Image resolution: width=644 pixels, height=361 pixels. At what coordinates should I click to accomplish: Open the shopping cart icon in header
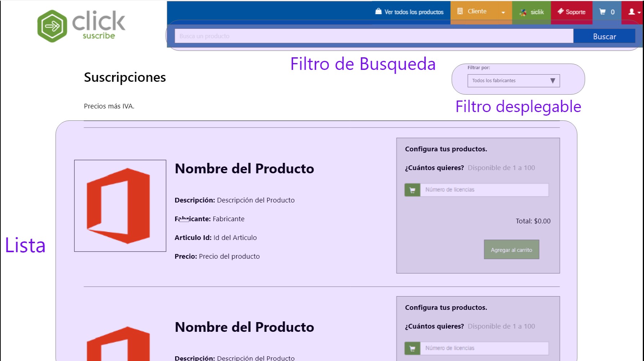tap(603, 12)
